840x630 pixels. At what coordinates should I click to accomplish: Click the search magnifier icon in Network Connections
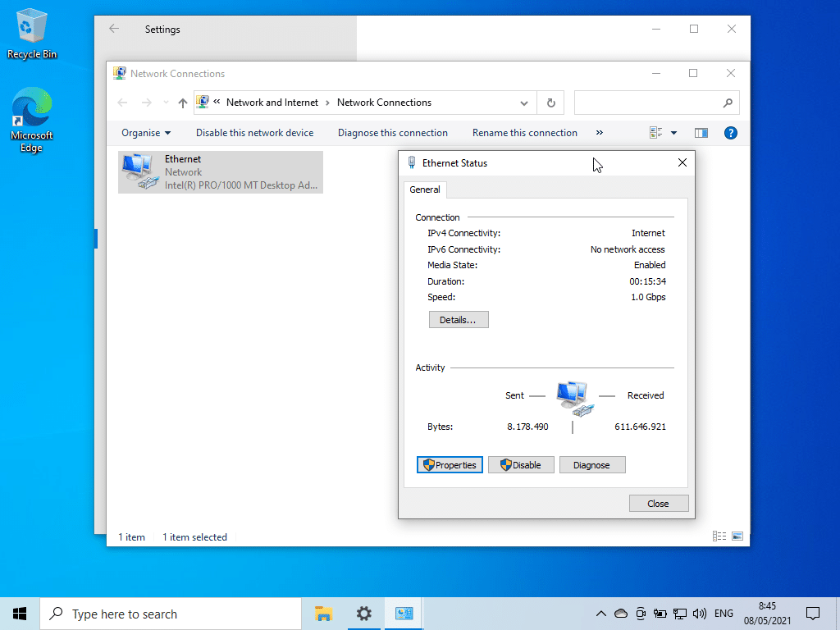[728, 103]
